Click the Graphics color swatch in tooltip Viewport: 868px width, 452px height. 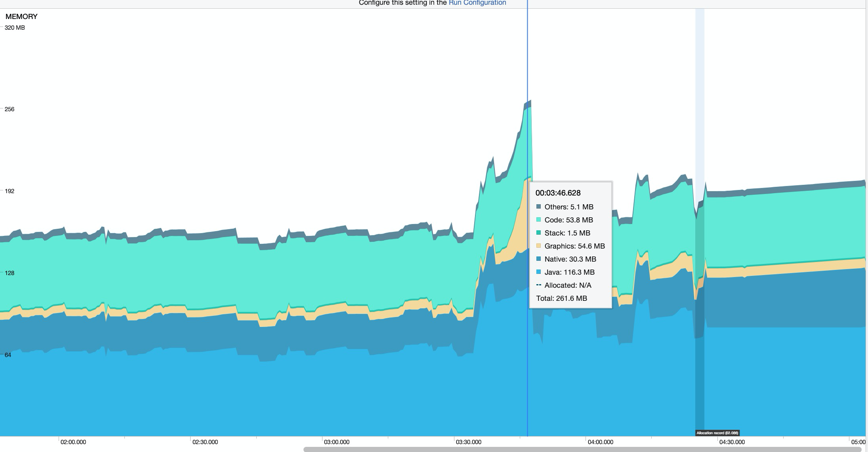click(538, 246)
